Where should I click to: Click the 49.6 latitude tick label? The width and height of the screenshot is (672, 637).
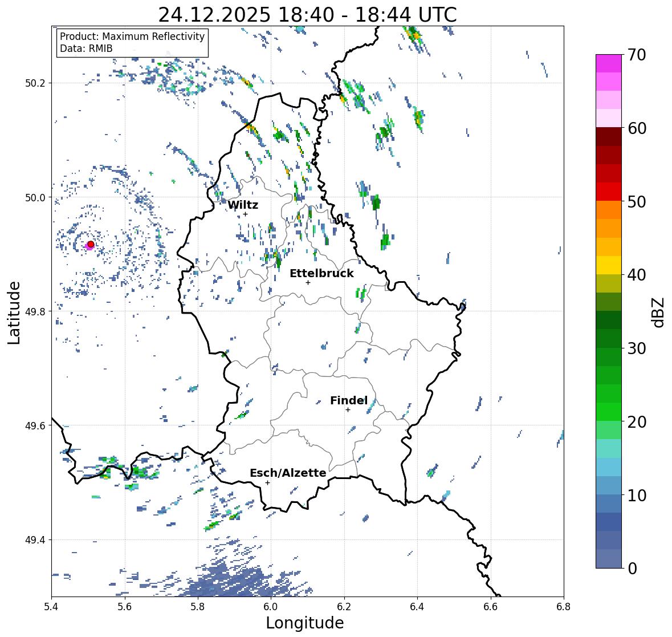pos(36,425)
